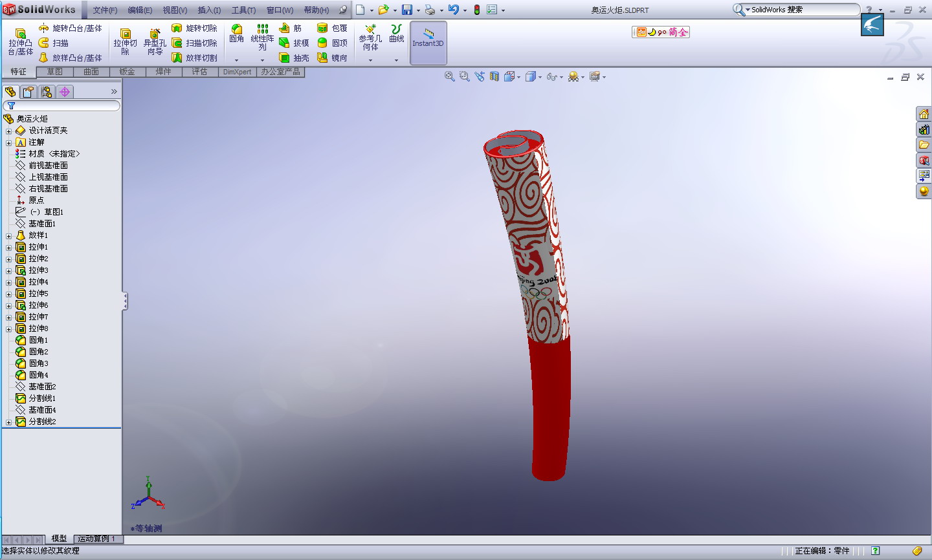Open the 异型孔向导 hole wizard
Screen dimensions: 932x560
tap(155, 42)
